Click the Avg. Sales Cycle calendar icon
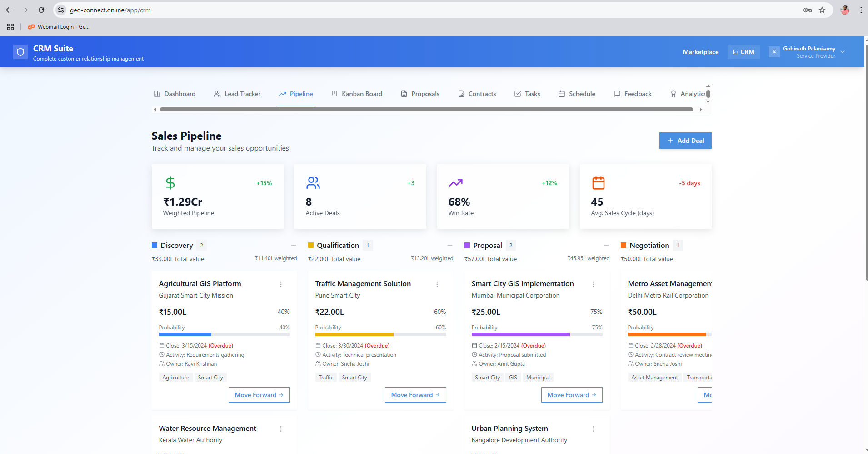This screenshot has height=454, width=868. pos(599,183)
